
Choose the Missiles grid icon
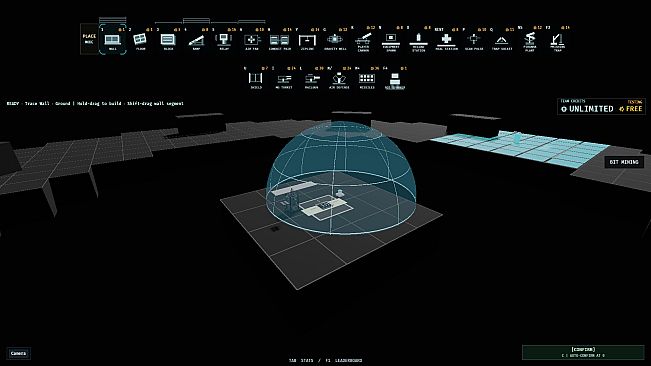click(367, 80)
